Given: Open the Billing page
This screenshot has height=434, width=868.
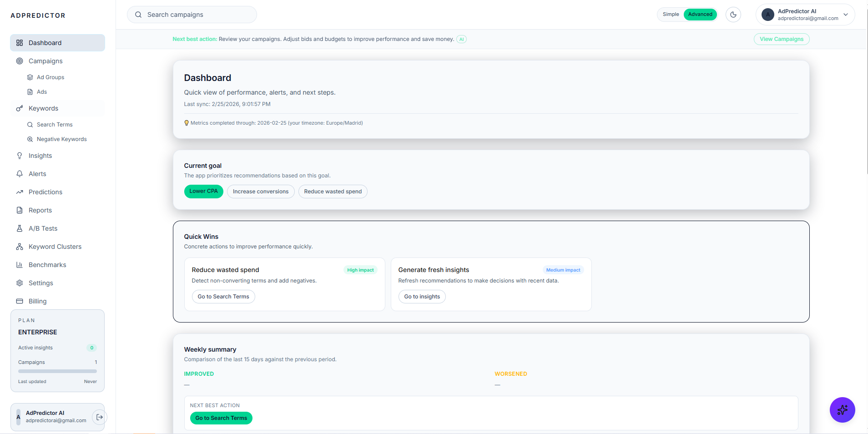Looking at the screenshot, I should 37,301.
